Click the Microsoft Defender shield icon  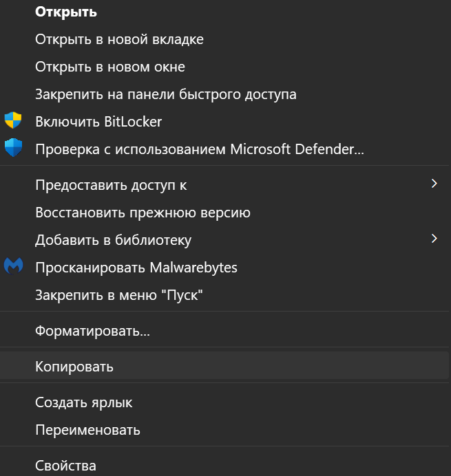13,148
